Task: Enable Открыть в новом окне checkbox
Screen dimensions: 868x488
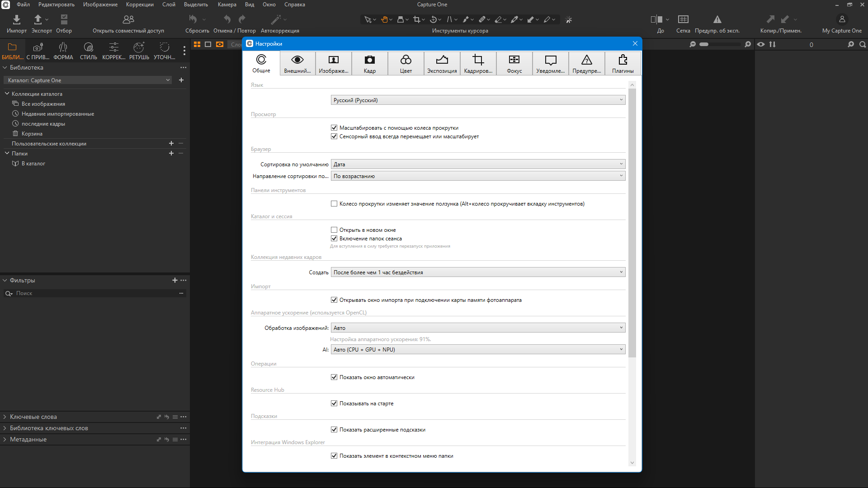Action: [334, 230]
